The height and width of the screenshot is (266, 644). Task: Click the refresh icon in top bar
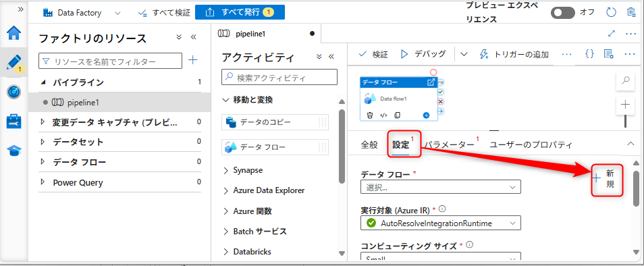611,12
